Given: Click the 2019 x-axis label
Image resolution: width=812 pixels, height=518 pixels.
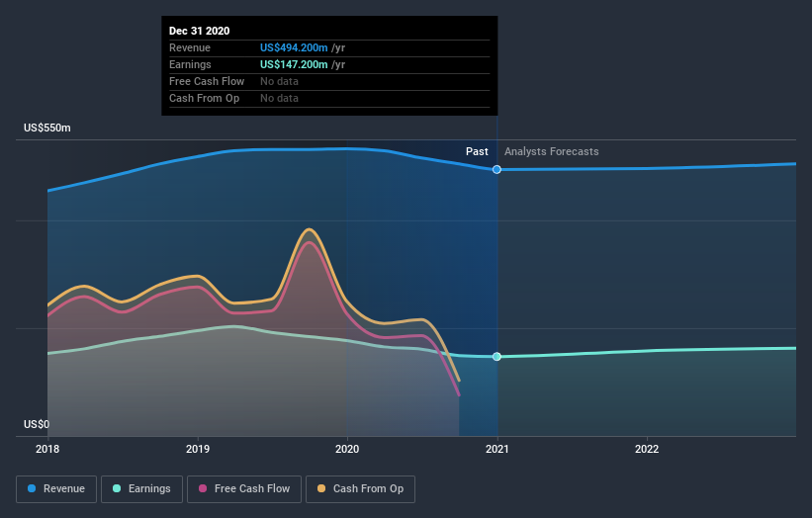Looking at the screenshot, I should coord(198,449).
